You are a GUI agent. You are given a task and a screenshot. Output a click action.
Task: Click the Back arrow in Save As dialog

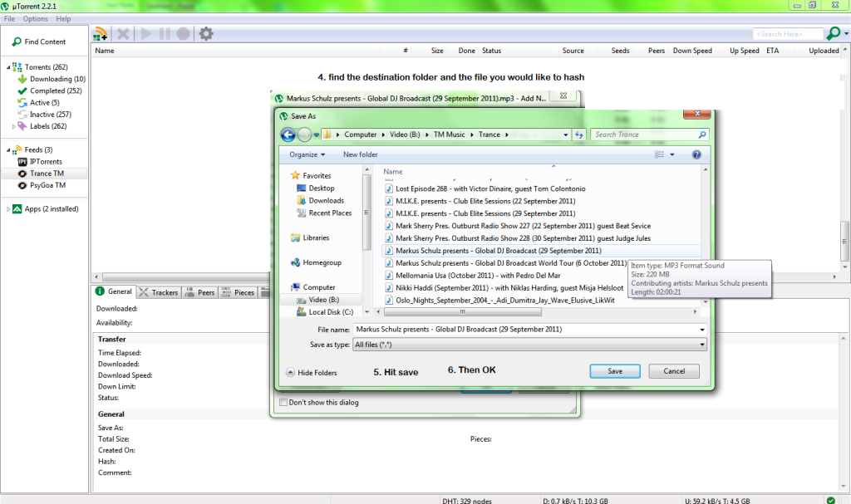tap(288, 135)
